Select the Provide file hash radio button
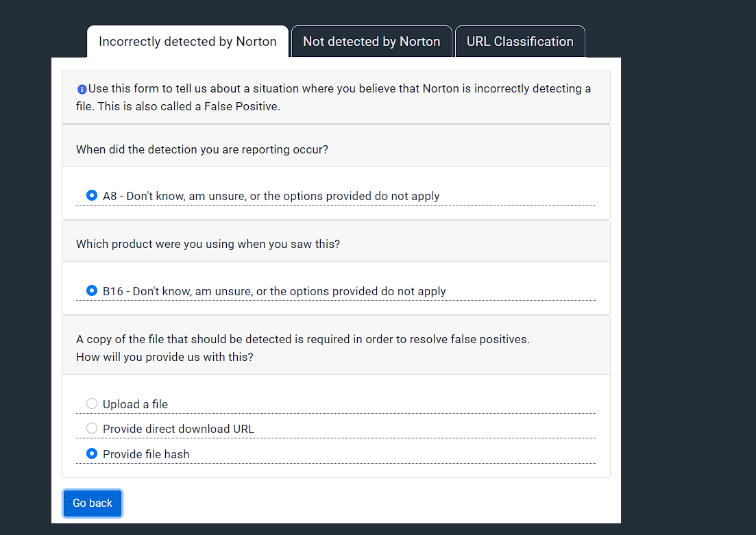This screenshot has height=535, width=756. coord(92,453)
